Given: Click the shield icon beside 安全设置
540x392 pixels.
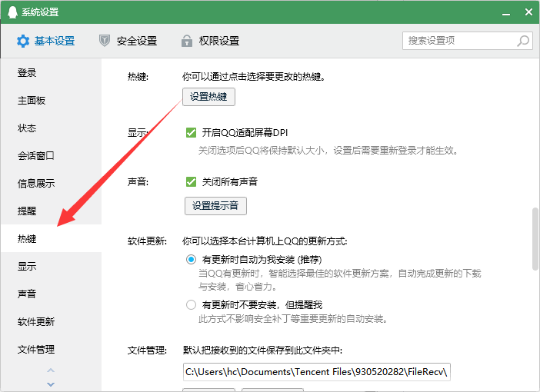Looking at the screenshot, I should tap(105, 41).
